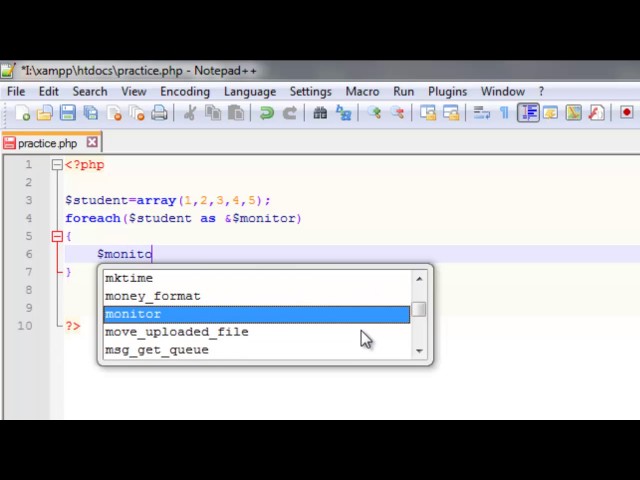Viewport: 640px width, 480px height.
Task: Choose money_format from autocomplete list
Action: (257, 296)
